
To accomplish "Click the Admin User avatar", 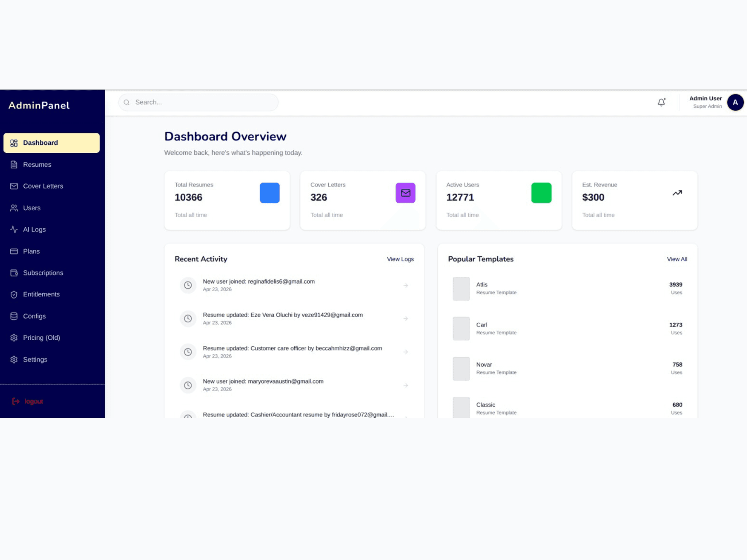I will pos(735,102).
